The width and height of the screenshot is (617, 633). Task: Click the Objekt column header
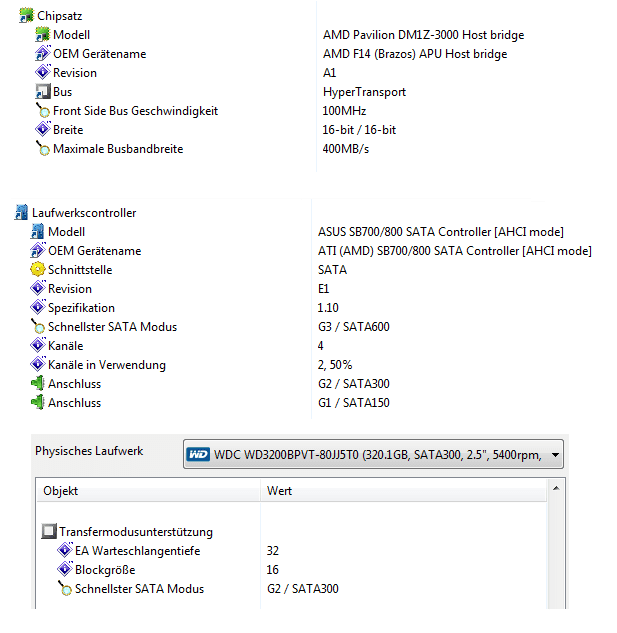[148, 491]
